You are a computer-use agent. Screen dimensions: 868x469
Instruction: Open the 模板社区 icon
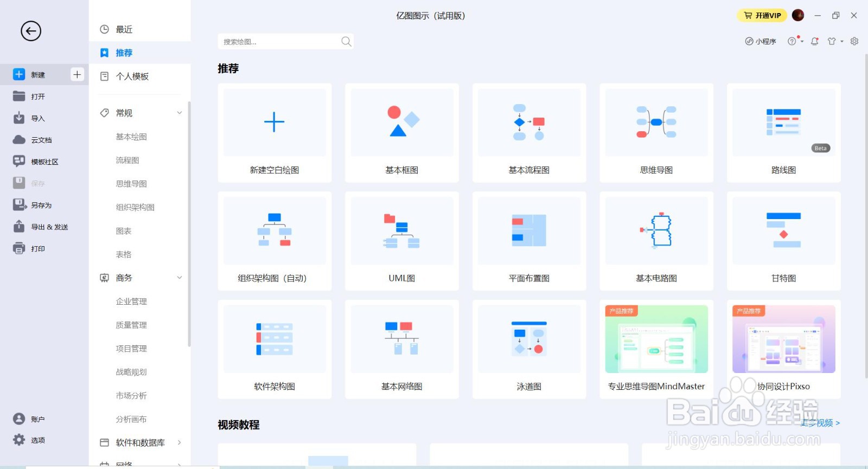19,161
